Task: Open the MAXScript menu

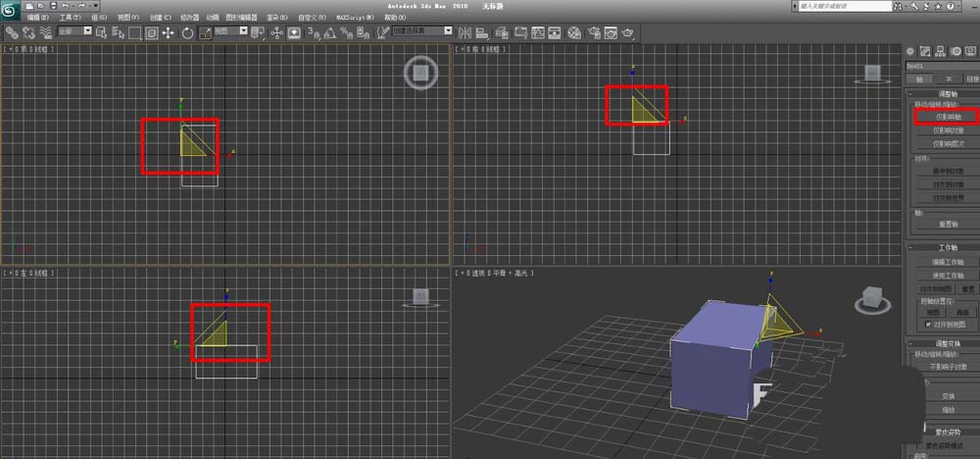Action: coord(355,18)
